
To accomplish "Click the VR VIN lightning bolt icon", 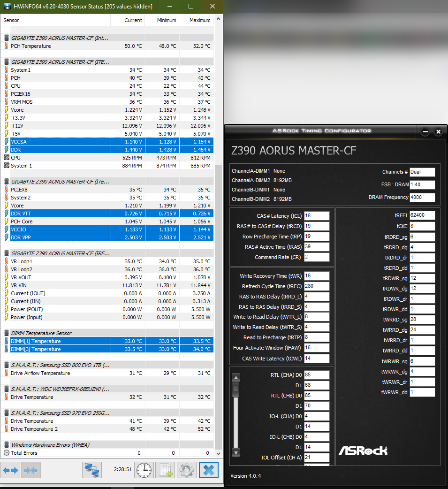I will click(6, 285).
